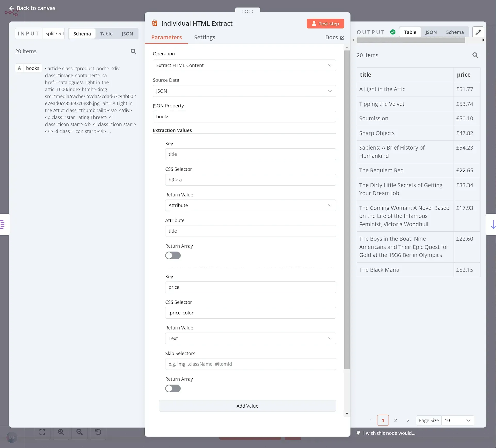Click second Key field price
The image size is (496, 448).
click(250, 287)
